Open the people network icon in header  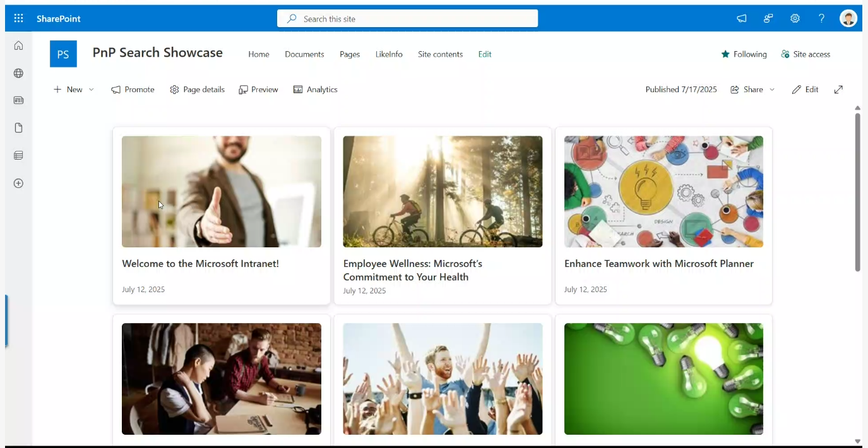click(x=768, y=18)
